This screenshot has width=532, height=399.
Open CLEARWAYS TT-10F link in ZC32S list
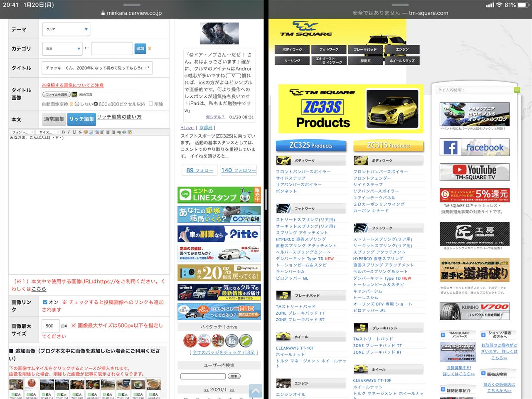295,348
